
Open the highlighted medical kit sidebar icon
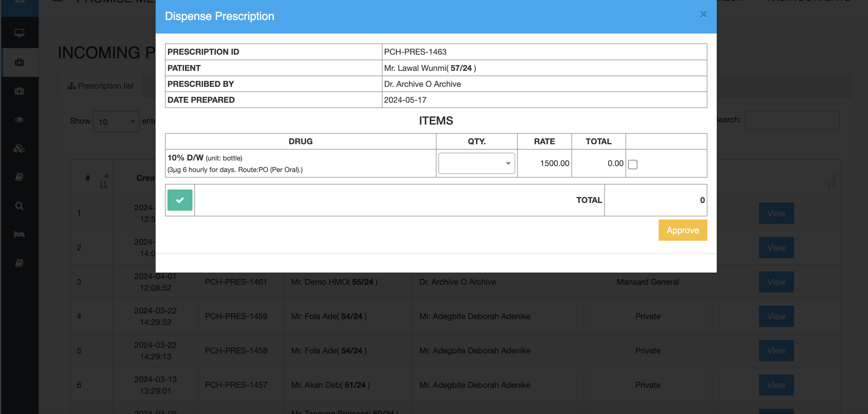click(x=19, y=62)
